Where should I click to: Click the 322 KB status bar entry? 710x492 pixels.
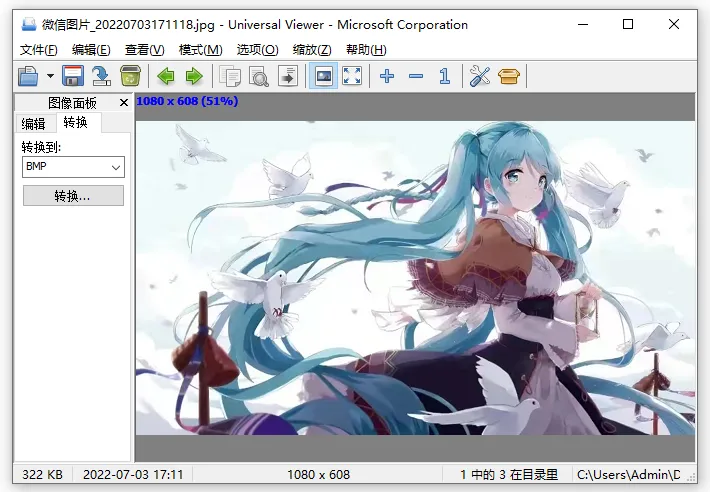coord(43,474)
